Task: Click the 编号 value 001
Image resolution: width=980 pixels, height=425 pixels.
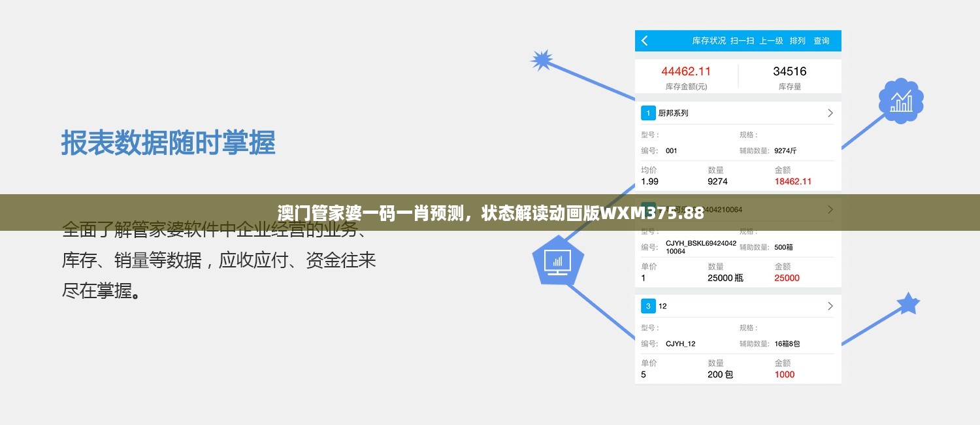Action: [x=672, y=150]
